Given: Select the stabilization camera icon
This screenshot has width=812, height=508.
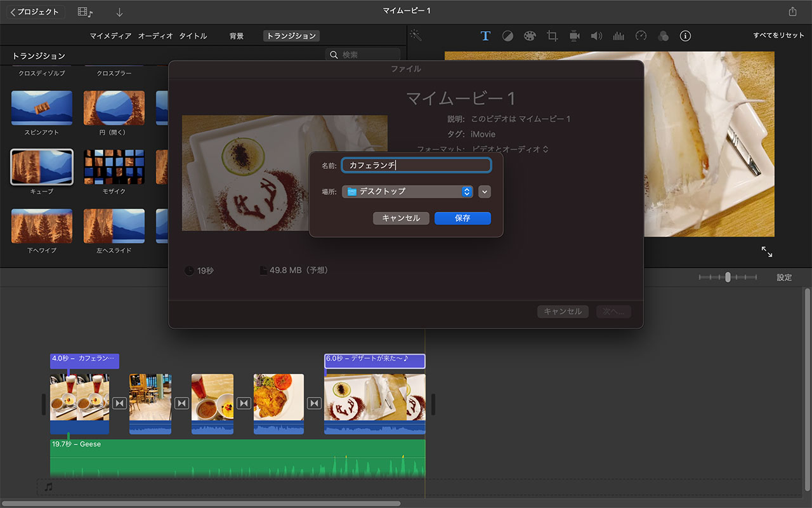Looking at the screenshot, I should coord(574,36).
